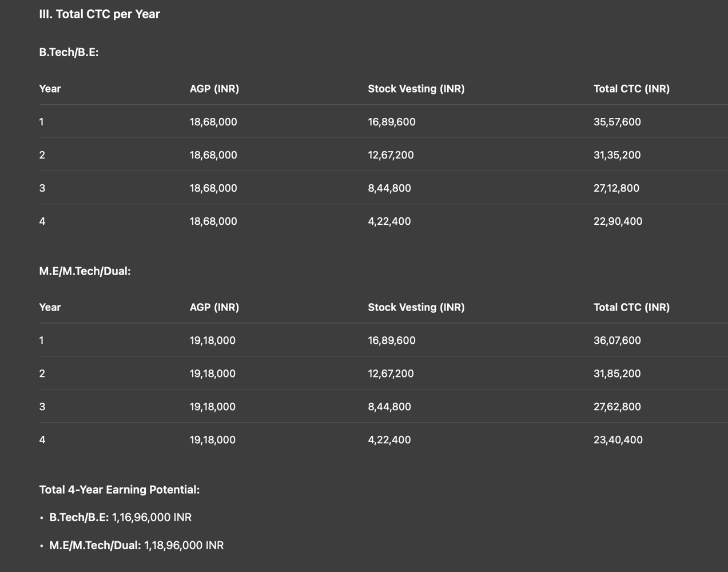728x572 pixels.
Task: Click AGP (INR) header in M.E/M.Tech/Dual table
Action: point(214,307)
